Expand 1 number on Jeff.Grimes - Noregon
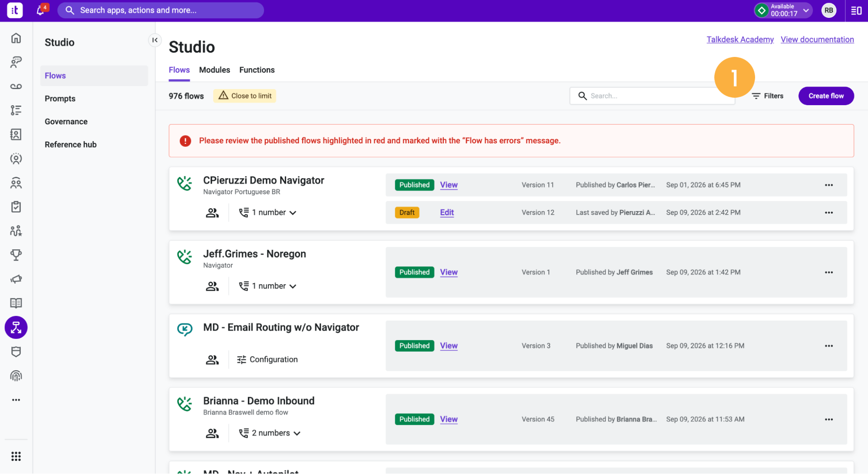 tap(267, 286)
